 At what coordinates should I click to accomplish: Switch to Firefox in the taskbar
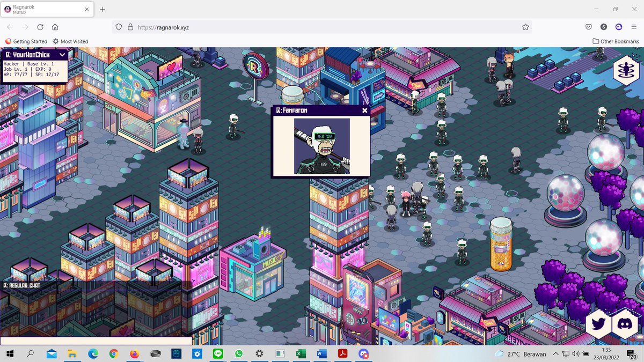(134, 354)
